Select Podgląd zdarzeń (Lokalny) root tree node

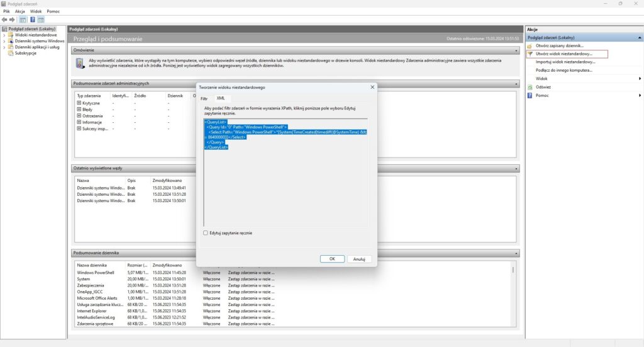click(x=32, y=29)
